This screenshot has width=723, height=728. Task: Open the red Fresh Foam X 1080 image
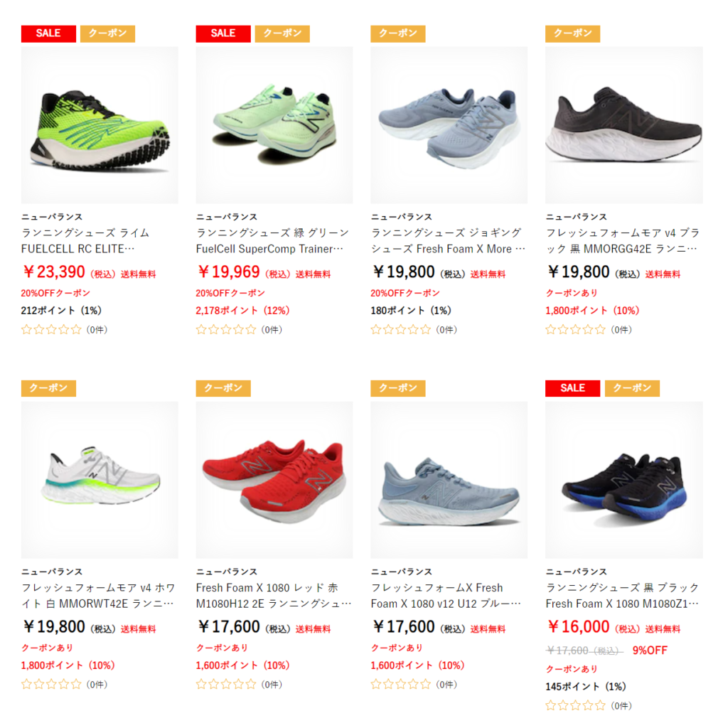tap(274, 480)
